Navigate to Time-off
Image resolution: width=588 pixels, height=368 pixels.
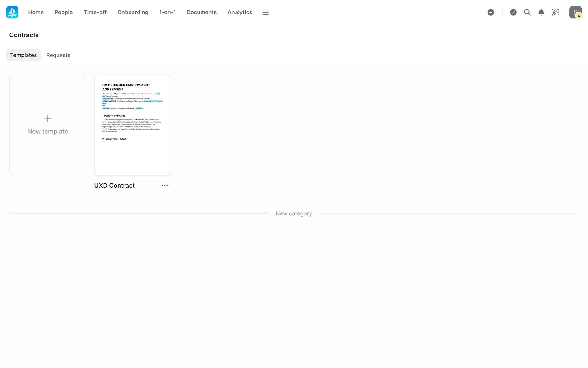tap(95, 12)
